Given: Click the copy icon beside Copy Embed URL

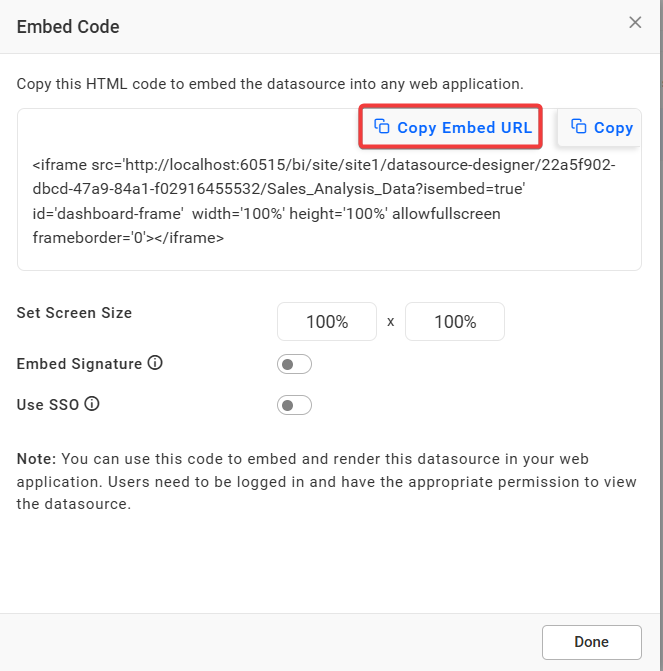Looking at the screenshot, I should coord(382,127).
